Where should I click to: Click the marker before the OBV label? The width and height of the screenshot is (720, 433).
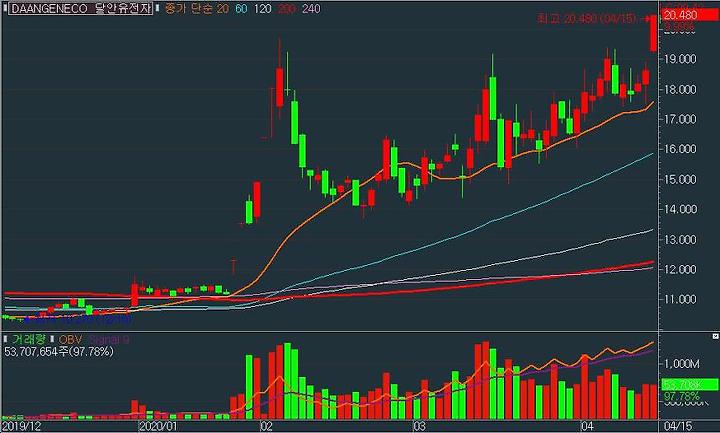coord(52,339)
